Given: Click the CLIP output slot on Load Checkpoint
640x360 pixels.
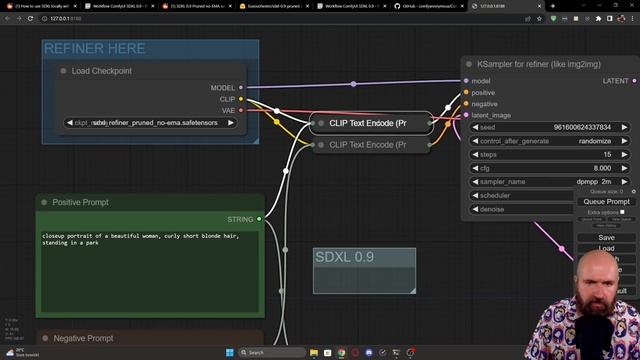Looking at the screenshot, I should tap(241, 99).
